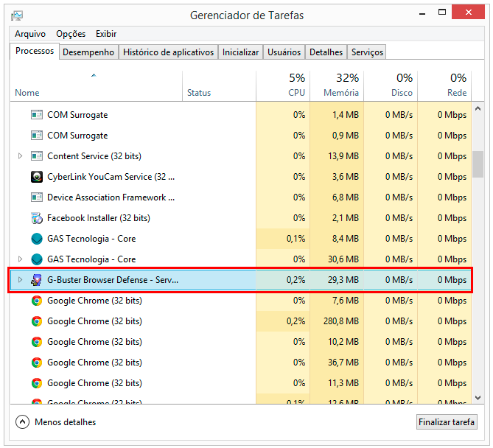Image resolution: width=493 pixels, height=448 pixels.
Task: Open the Exibir menu
Action: click(x=106, y=34)
